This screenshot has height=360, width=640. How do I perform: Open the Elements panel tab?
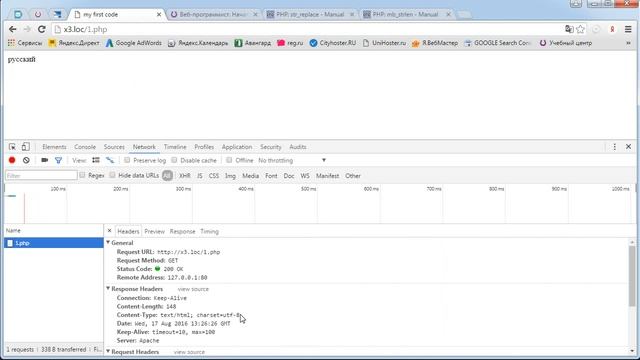pyautogui.click(x=54, y=147)
